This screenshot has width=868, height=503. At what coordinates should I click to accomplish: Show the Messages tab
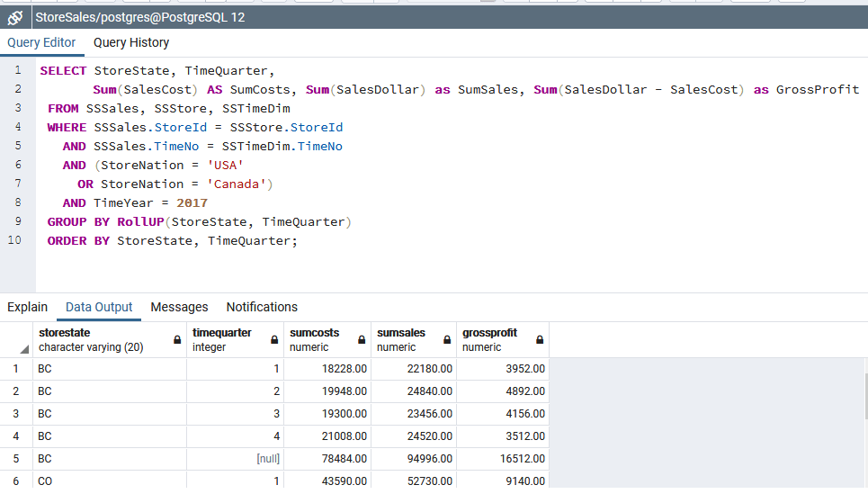click(x=179, y=307)
